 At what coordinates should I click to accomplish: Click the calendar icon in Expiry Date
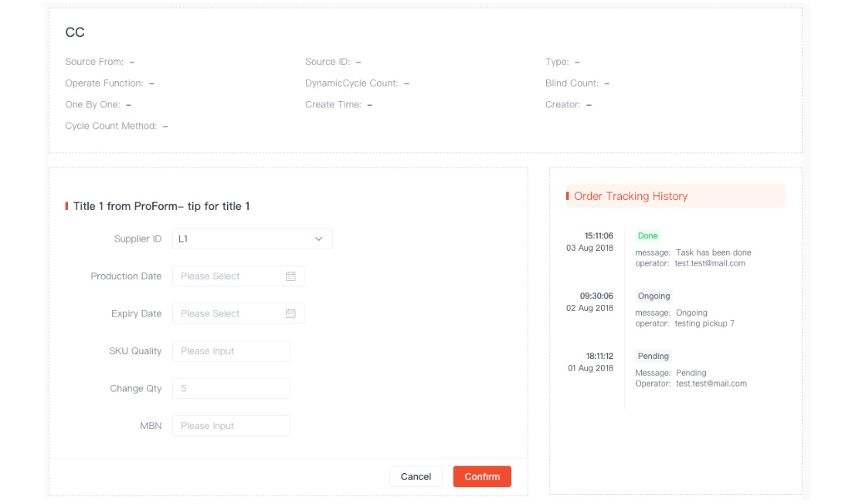(x=290, y=314)
